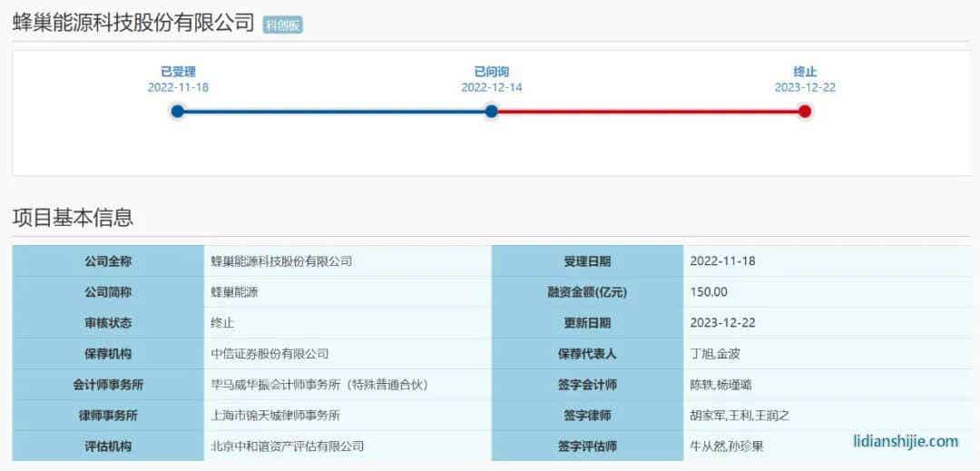Click the 150.00 financing amount value
This screenshot has height=471, width=980.
click(709, 292)
